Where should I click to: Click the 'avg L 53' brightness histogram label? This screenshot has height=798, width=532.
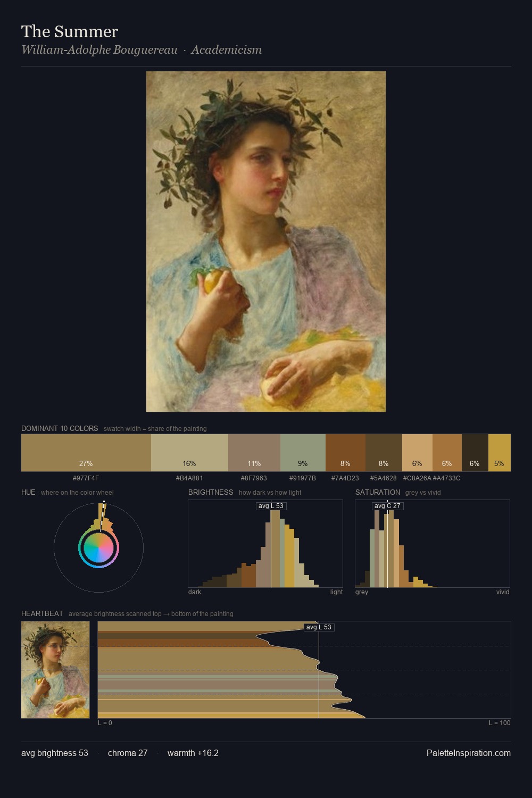tap(271, 506)
